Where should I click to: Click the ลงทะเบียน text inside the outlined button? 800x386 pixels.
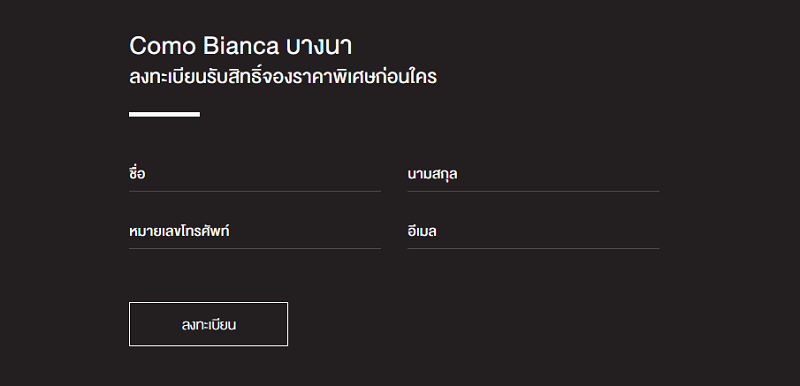click(x=209, y=325)
